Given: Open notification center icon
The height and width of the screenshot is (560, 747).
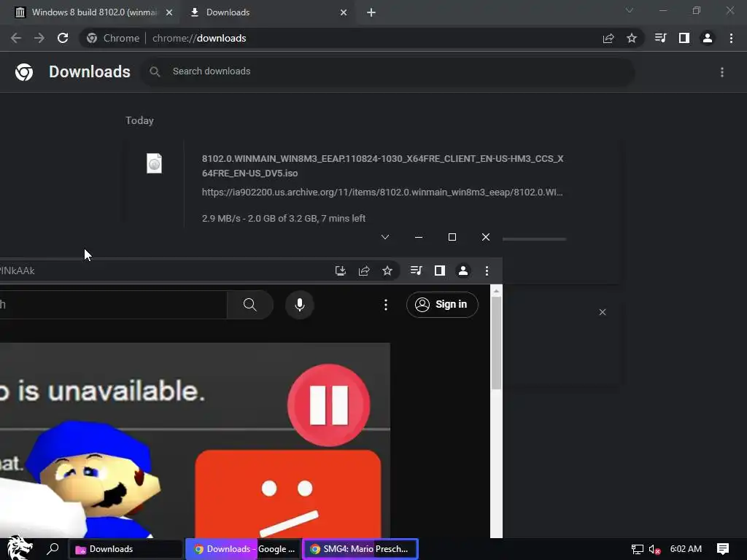Looking at the screenshot, I should (723, 549).
